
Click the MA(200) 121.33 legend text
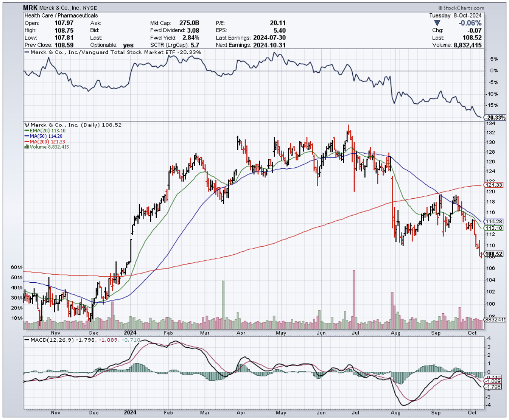[47, 142]
